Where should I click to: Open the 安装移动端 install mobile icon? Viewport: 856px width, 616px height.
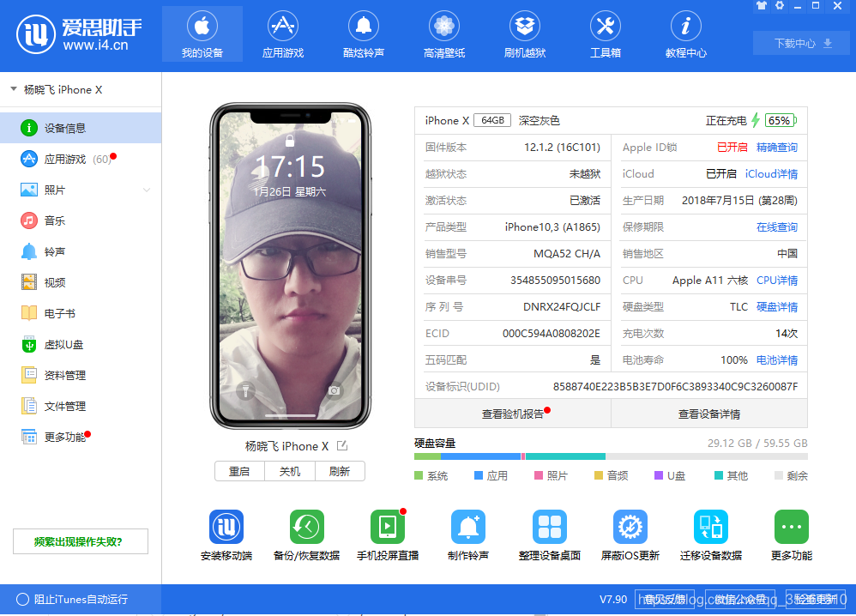click(x=226, y=527)
